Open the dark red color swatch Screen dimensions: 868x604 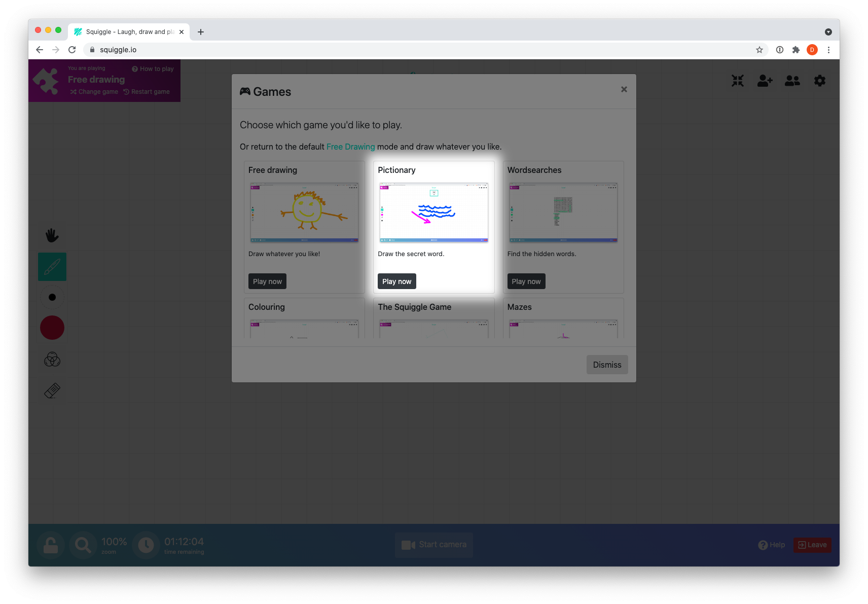52,328
